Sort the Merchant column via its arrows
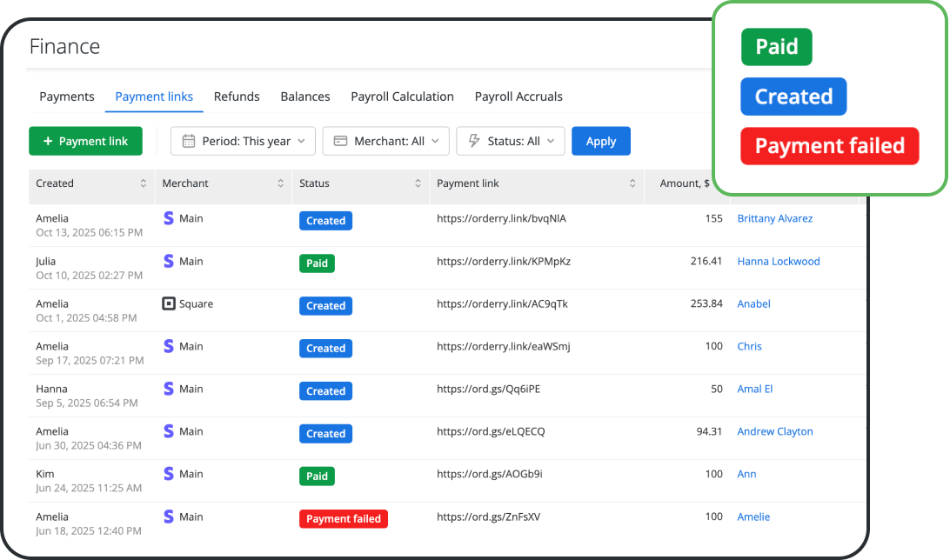The height and width of the screenshot is (560, 950). coord(282,183)
